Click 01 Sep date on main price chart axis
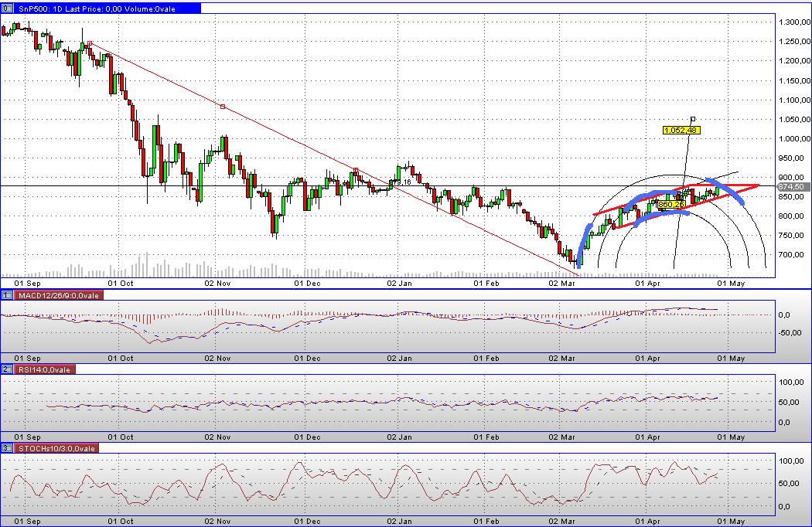Image resolution: width=812 pixels, height=527 pixels. [27, 283]
